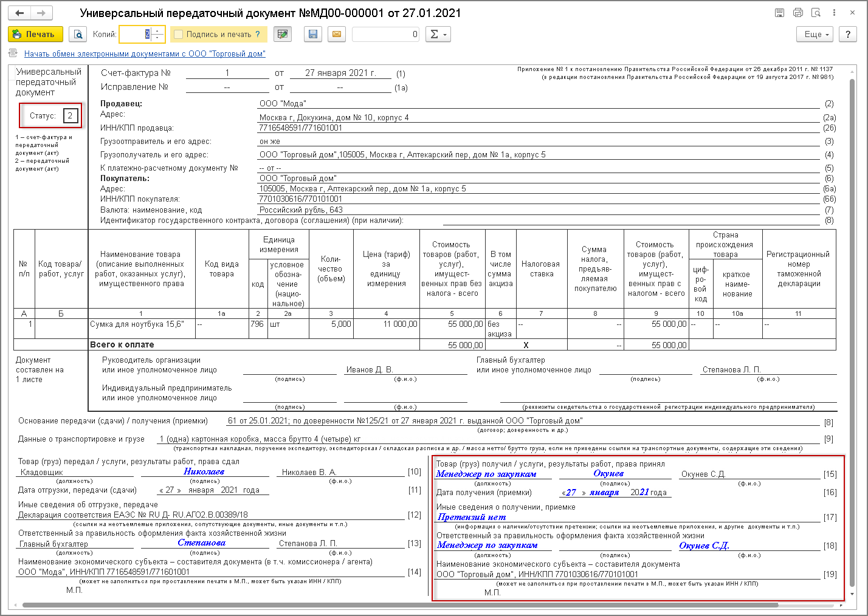The width and height of the screenshot is (868, 616).
Task: Click the EDO icon beside the exchange link
Action: pyautogui.click(x=13, y=53)
